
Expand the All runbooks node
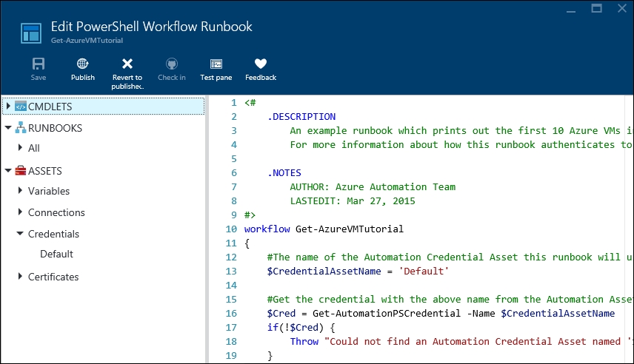tap(20, 147)
